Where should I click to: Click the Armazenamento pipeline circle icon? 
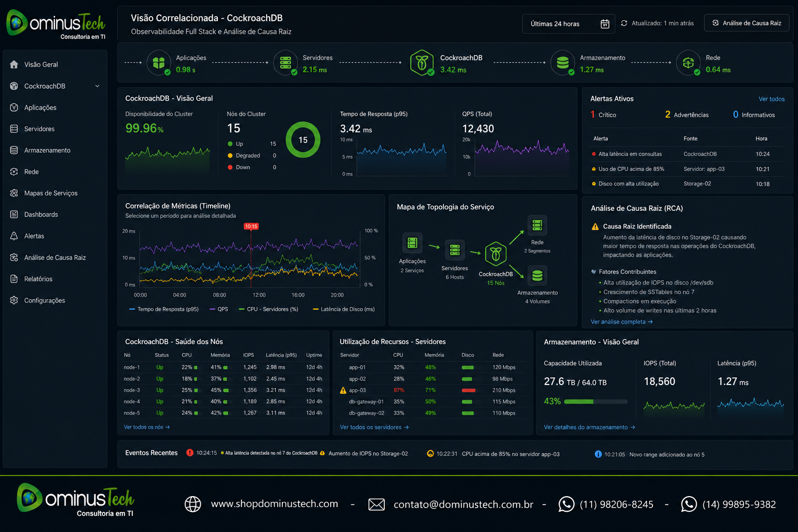point(562,63)
